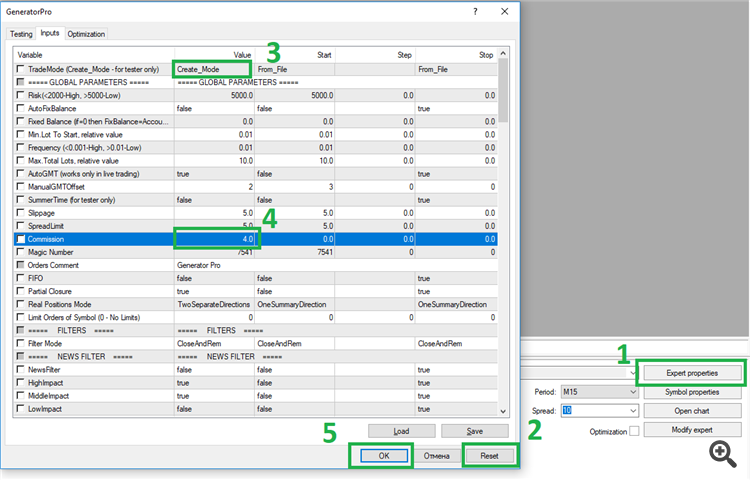Open the dropdown left of Expert properties

[632, 373]
